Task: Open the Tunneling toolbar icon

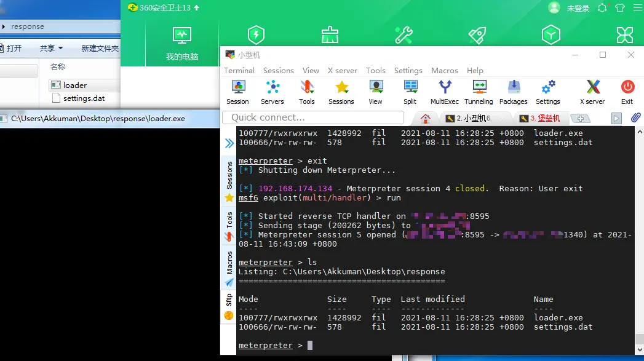Action: 479,92
